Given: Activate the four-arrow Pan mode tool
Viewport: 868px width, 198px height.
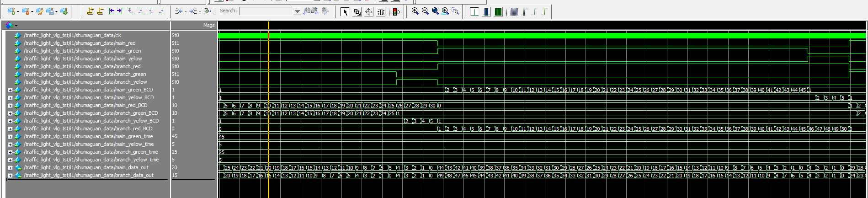Looking at the screenshot, I should (x=369, y=11).
